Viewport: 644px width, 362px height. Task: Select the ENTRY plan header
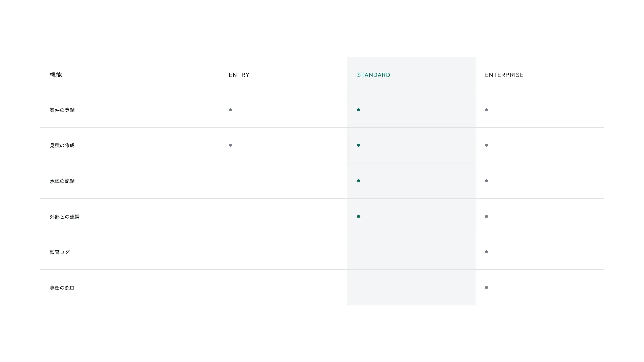(239, 75)
